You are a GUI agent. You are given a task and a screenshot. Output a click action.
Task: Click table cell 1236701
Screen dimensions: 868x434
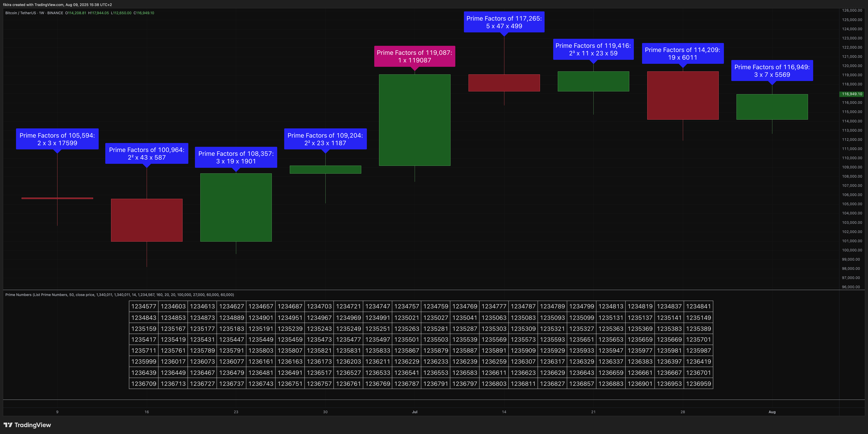698,373
